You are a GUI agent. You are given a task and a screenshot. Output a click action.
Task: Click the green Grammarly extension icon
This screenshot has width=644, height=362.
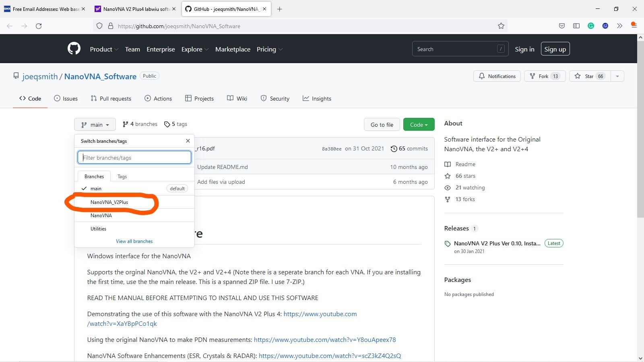591,26
